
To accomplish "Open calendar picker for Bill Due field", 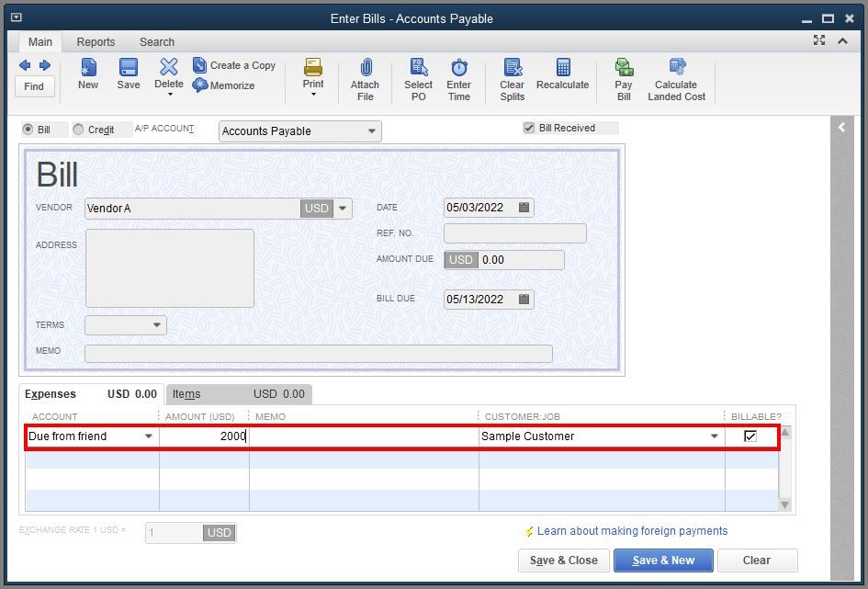I will pos(524,300).
